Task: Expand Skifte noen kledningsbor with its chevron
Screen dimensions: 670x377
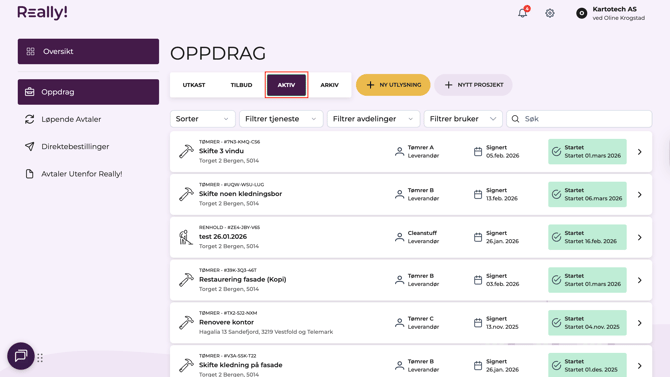Action: tap(640, 194)
